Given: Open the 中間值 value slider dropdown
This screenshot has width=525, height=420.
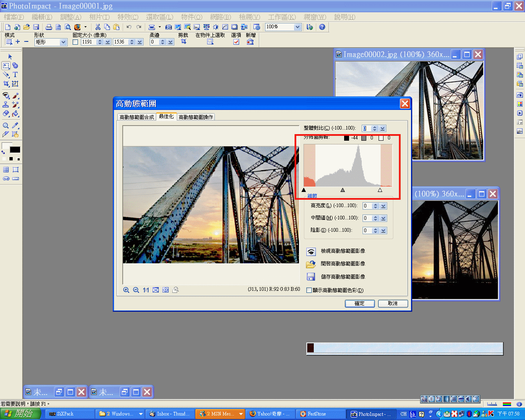Looking at the screenshot, I should click(x=383, y=218).
